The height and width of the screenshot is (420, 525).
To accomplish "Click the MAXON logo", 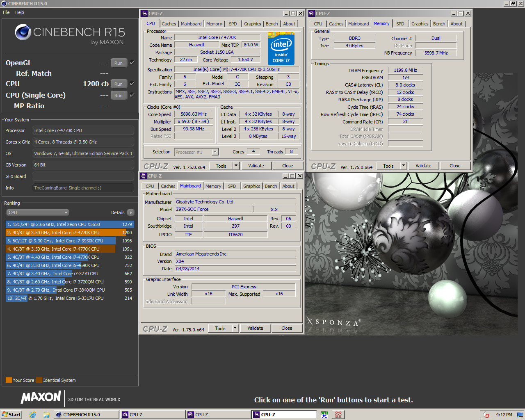I will tap(41, 397).
